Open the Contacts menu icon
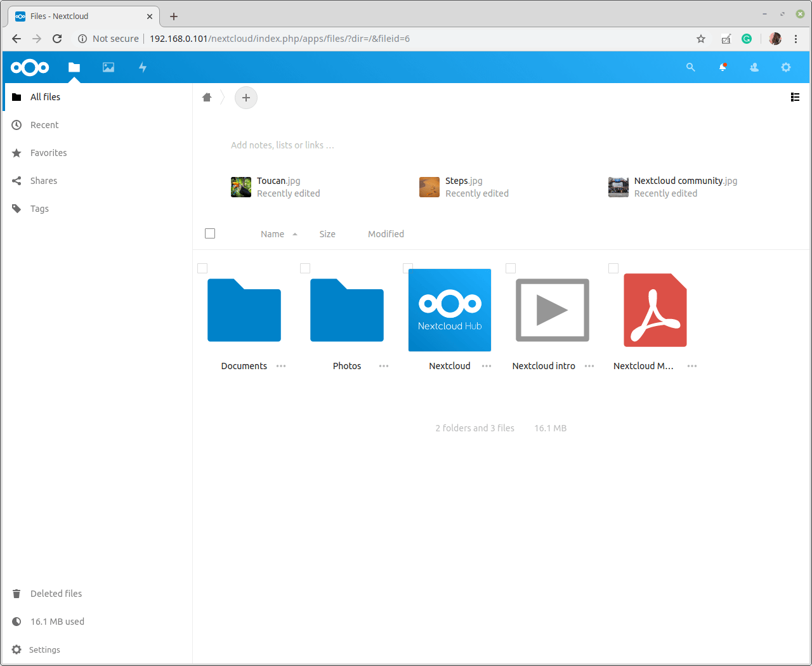This screenshot has height=666, width=812. point(754,67)
